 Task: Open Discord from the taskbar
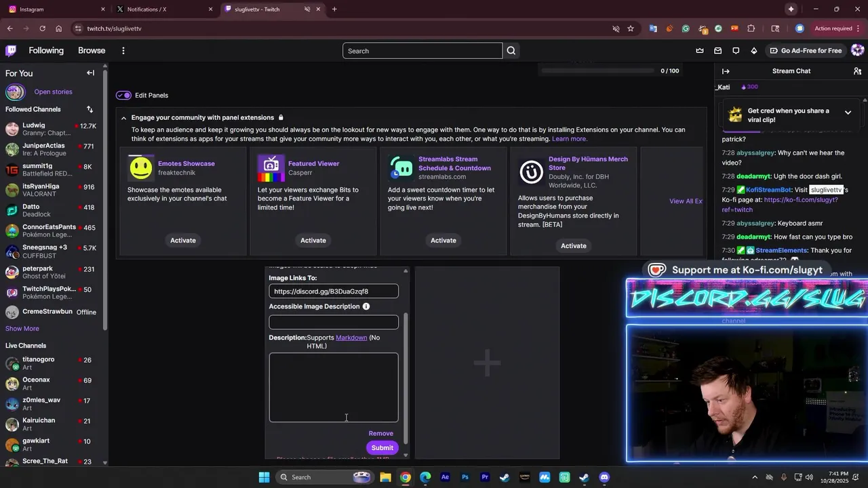[x=604, y=477]
